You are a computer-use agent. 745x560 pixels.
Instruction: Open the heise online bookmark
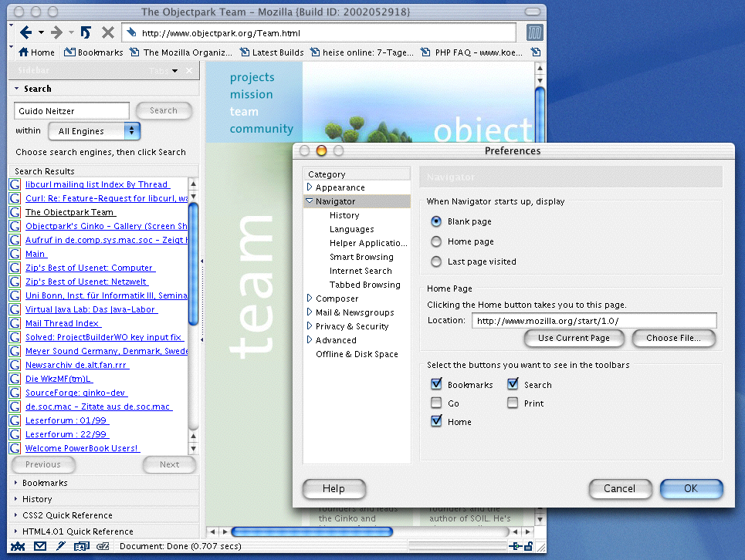361,52
